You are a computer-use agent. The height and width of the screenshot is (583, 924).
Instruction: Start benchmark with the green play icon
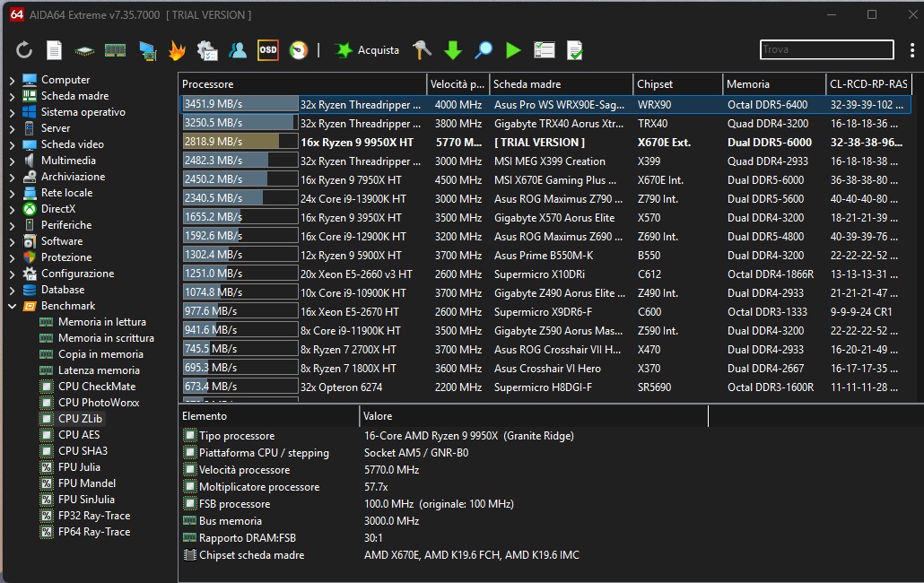(513, 50)
